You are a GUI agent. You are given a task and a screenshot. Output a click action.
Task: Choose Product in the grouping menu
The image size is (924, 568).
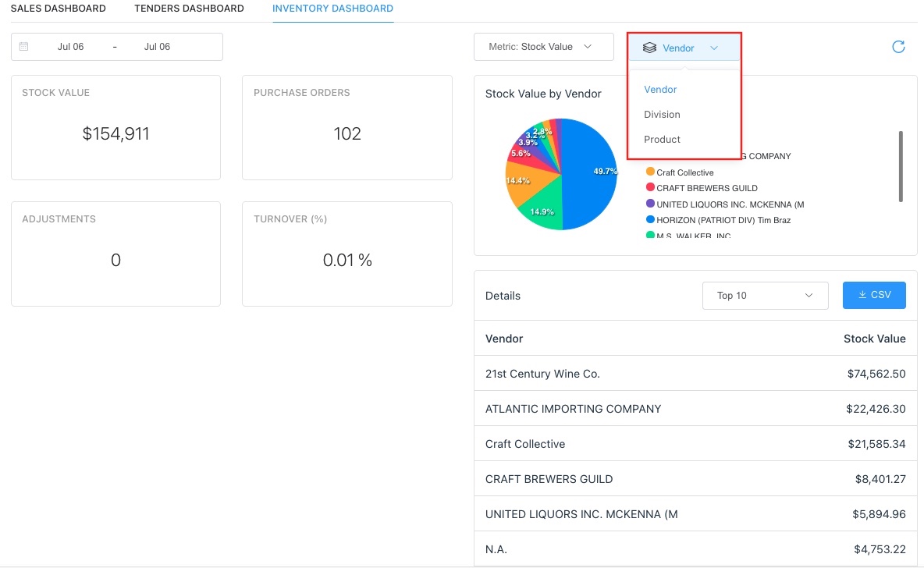662,140
